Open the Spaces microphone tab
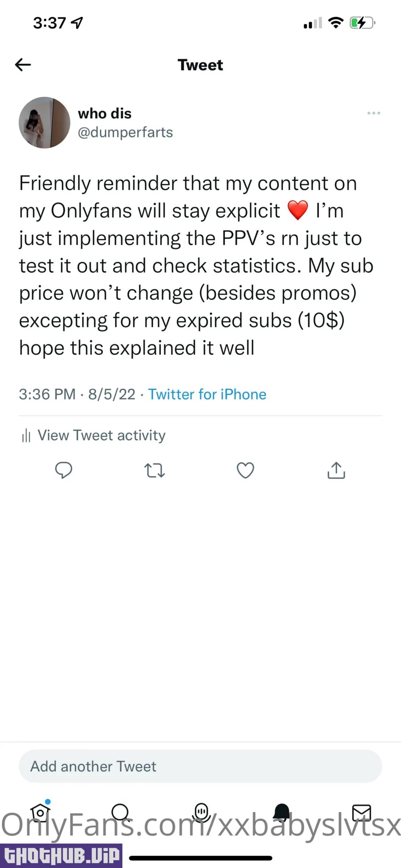The image size is (401, 868). tap(202, 812)
